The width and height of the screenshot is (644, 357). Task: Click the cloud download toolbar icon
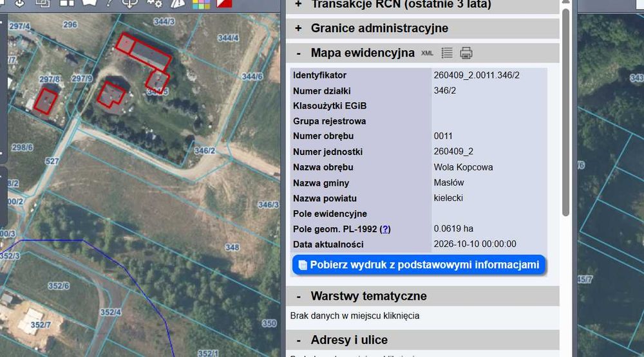[130, 4]
